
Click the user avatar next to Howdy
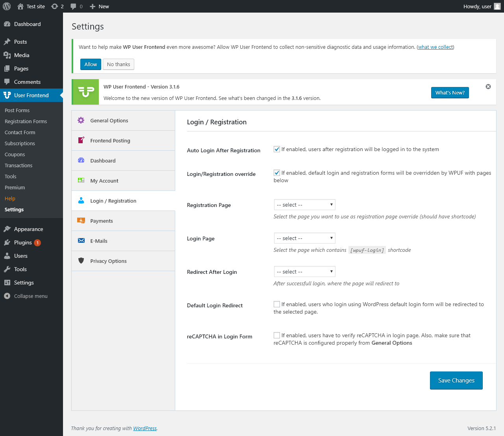tap(497, 6)
